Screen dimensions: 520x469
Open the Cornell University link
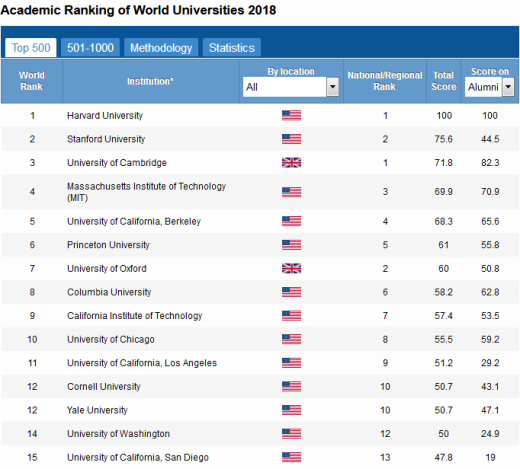104,387
